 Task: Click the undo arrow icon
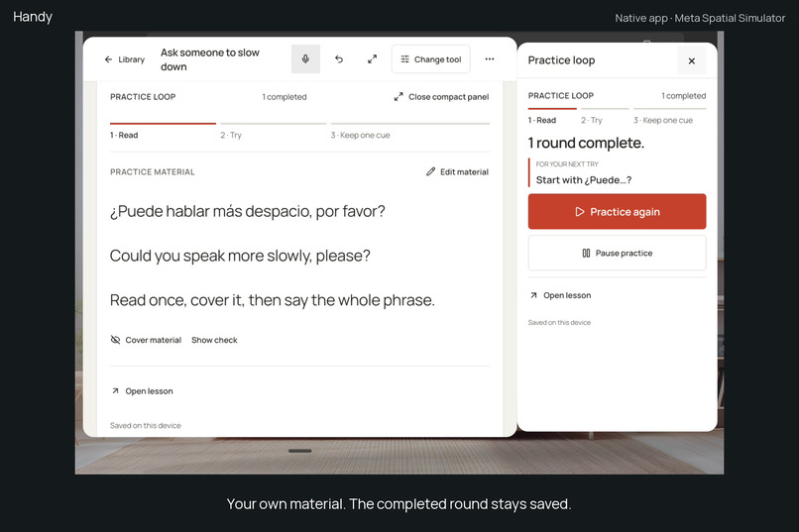click(339, 59)
